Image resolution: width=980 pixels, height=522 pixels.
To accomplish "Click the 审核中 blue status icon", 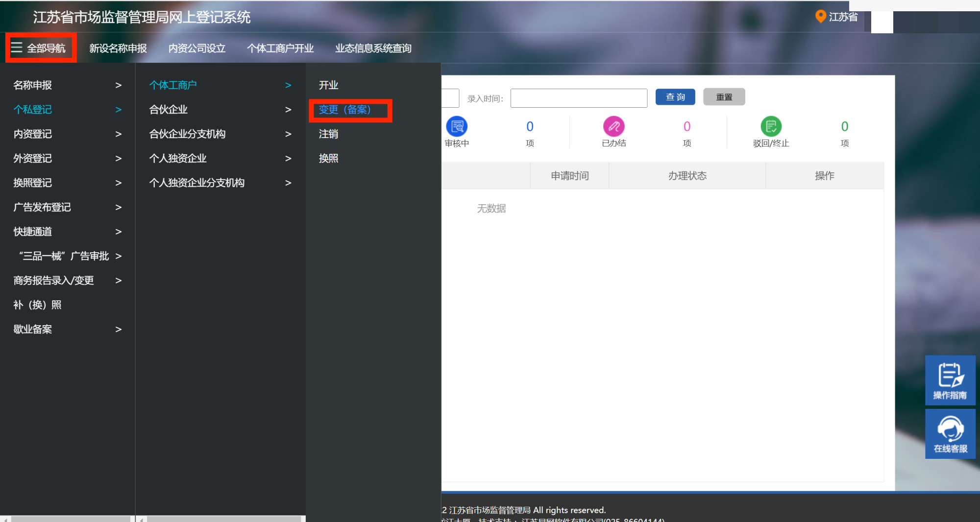I will coord(457,126).
